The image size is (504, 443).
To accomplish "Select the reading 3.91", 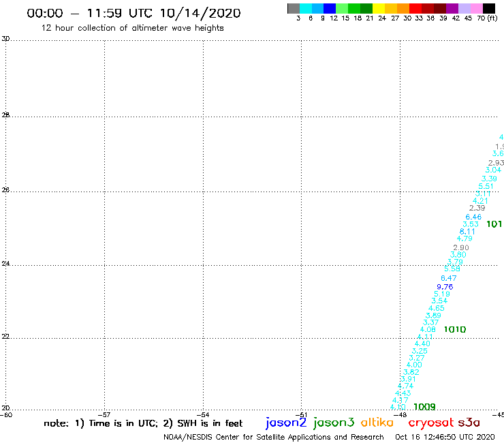I will (x=408, y=379).
